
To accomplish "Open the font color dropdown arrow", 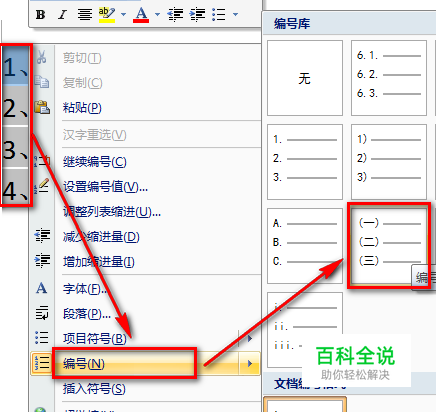I will pos(157,14).
